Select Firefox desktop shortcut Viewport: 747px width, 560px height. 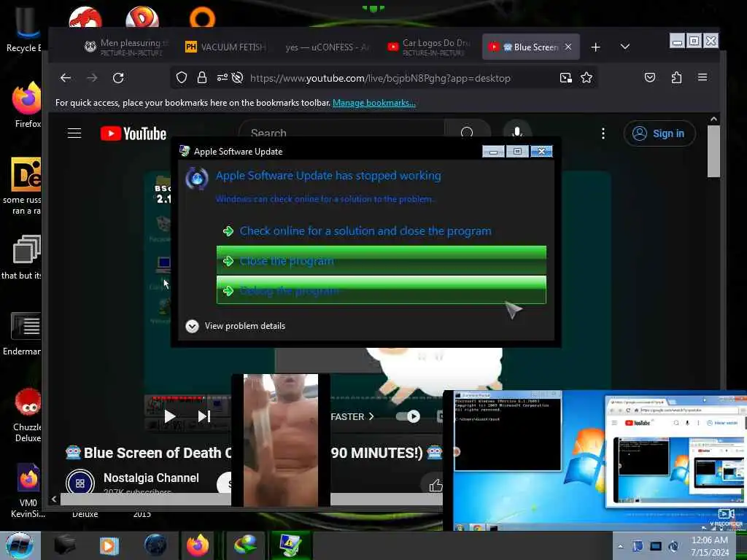[x=27, y=105]
